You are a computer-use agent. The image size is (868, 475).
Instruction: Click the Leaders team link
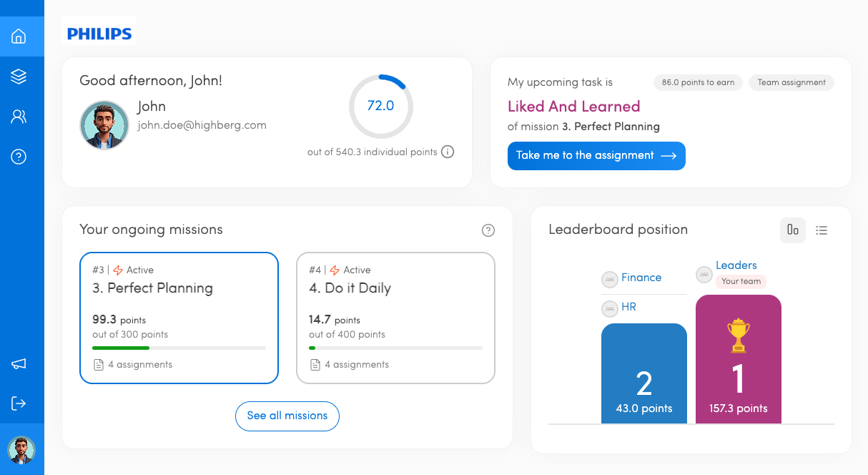point(736,265)
